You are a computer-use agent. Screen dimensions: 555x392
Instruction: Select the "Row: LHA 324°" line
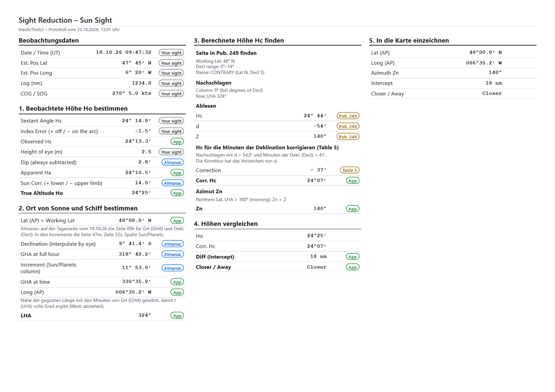click(211, 96)
